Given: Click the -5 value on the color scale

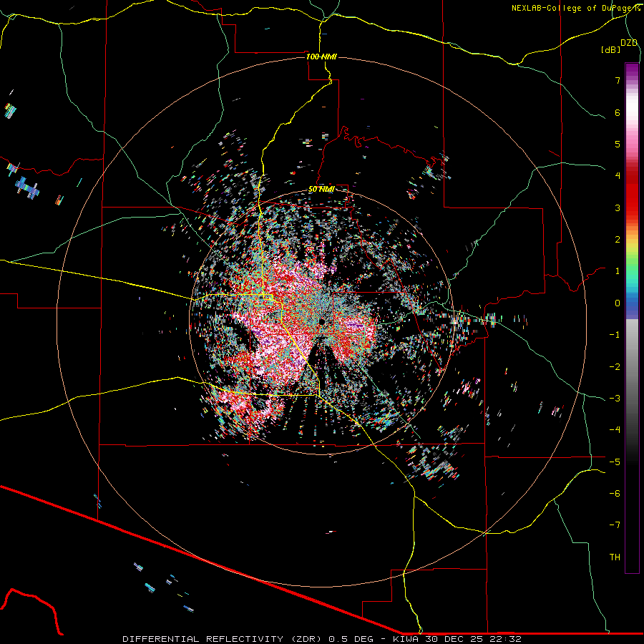Looking at the screenshot, I should pos(615,462).
